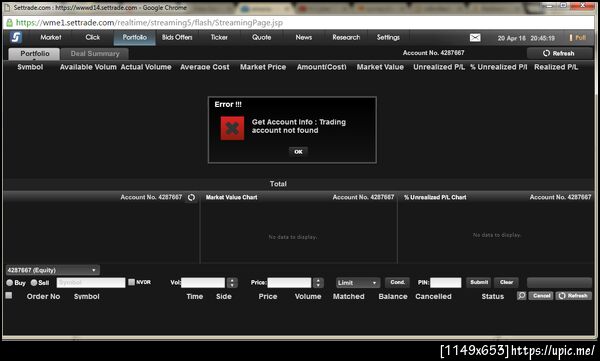Enable the NVDR checkbox
The width and height of the screenshot is (600, 361).
pyautogui.click(x=132, y=282)
